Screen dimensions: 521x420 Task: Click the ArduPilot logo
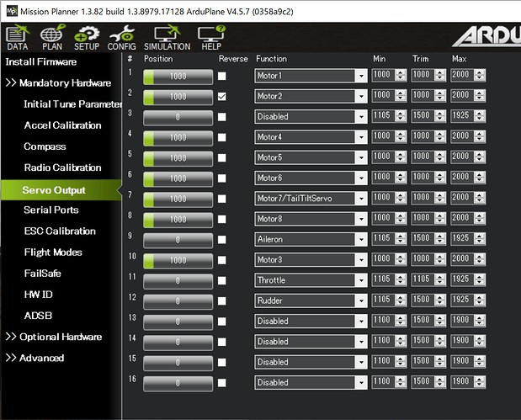click(x=486, y=36)
